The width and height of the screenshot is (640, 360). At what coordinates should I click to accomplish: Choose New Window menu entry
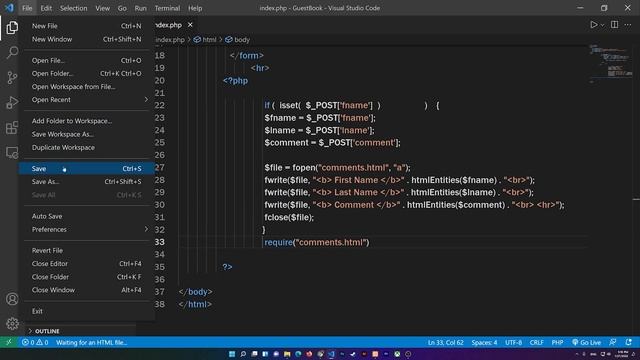pos(87,39)
